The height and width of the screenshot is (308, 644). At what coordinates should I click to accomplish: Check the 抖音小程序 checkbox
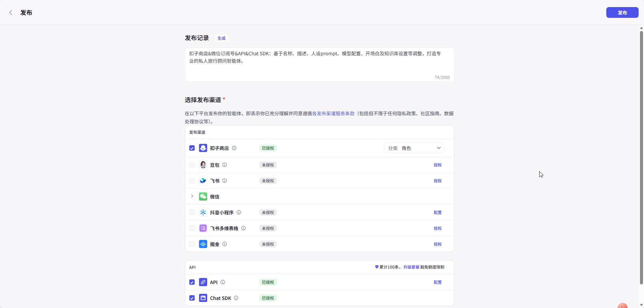click(192, 212)
